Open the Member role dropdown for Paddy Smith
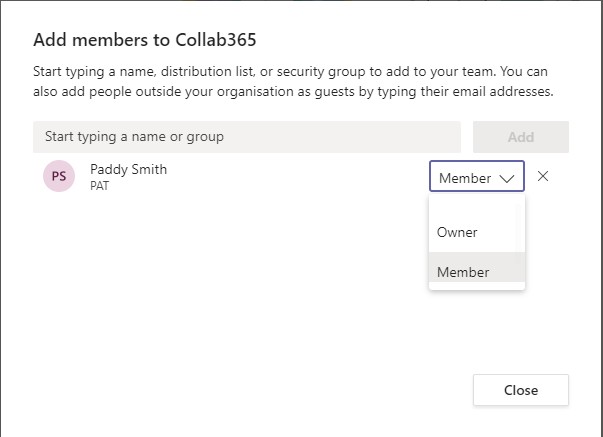This screenshot has height=437, width=603. [476, 176]
